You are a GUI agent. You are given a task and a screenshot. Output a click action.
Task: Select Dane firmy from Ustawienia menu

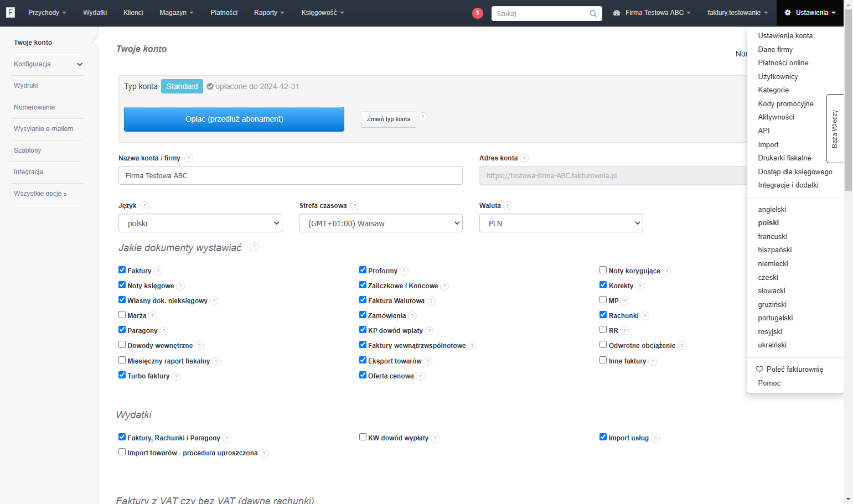point(775,49)
